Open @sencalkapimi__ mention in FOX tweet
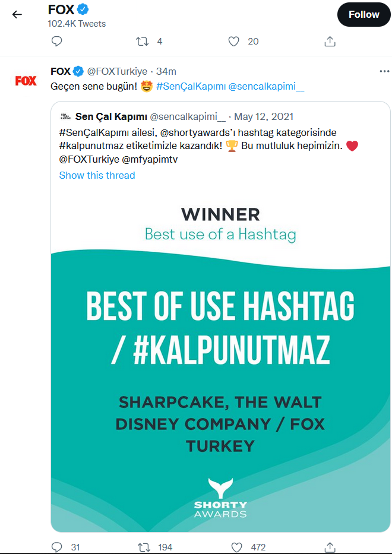The image size is (392, 554). pos(266,87)
